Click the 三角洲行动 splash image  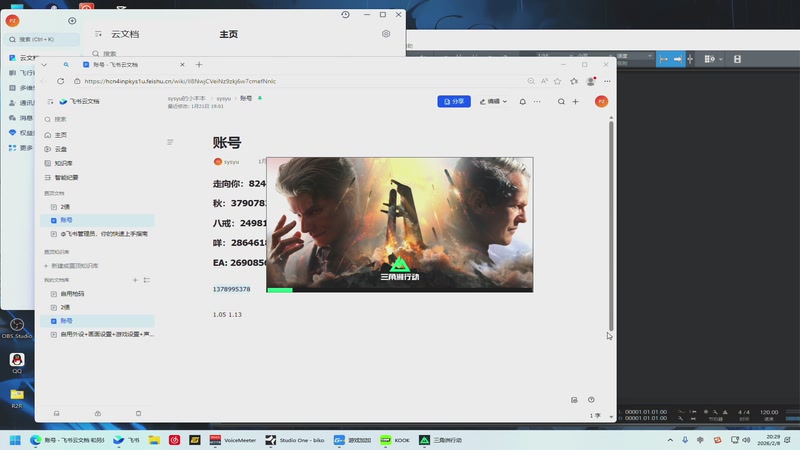click(400, 224)
